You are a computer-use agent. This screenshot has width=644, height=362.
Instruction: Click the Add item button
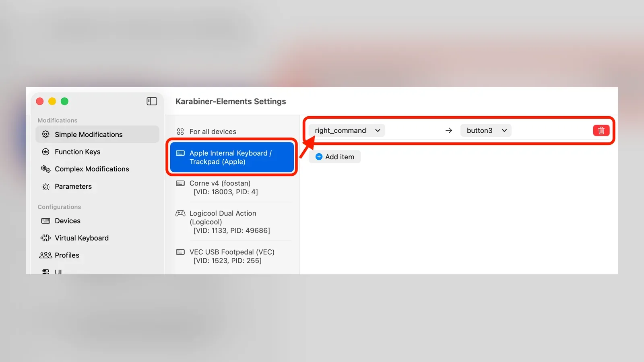pyautogui.click(x=334, y=157)
